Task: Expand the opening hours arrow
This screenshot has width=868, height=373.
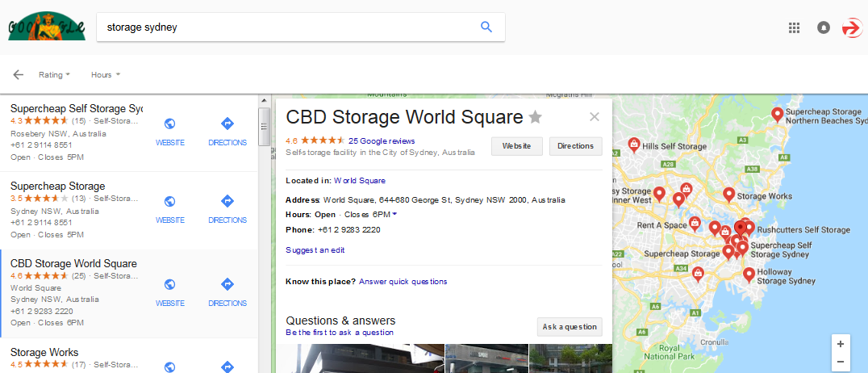Action: [394, 214]
